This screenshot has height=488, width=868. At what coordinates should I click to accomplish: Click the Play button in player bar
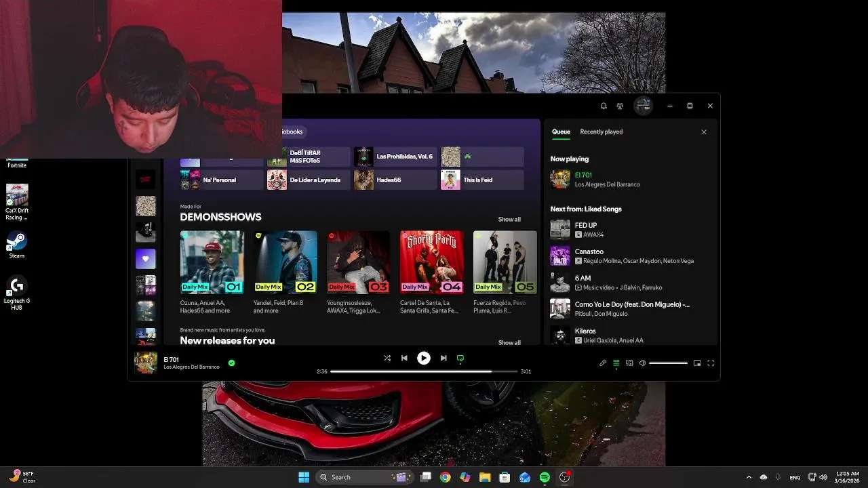423,358
